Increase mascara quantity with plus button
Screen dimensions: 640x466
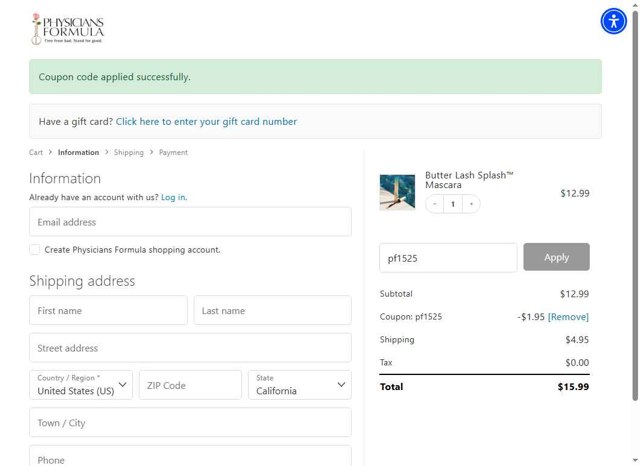click(x=471, y=204)
